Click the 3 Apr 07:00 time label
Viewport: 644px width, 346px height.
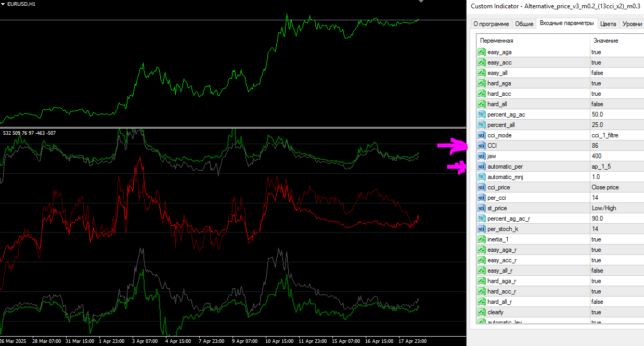click(145, 341)
